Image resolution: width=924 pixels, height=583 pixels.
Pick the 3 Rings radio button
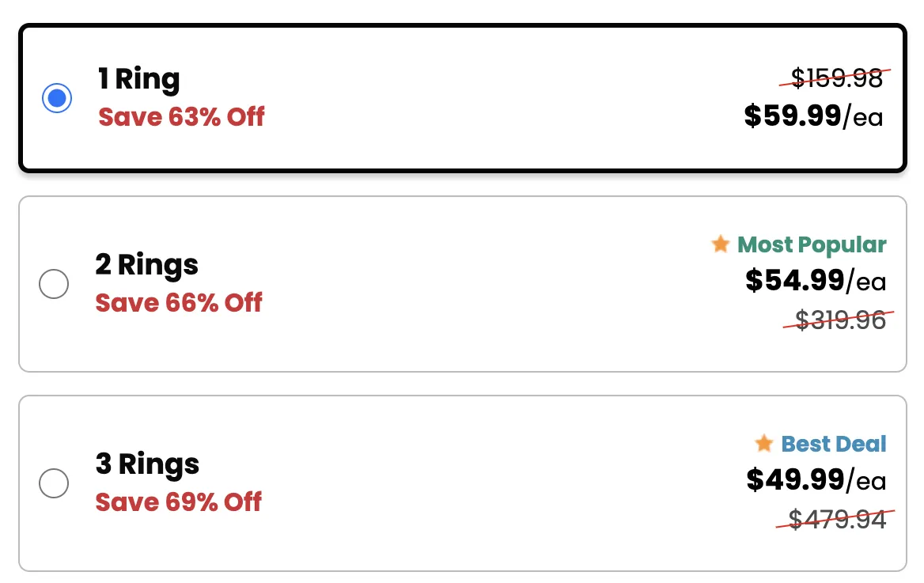pos(54,483)
